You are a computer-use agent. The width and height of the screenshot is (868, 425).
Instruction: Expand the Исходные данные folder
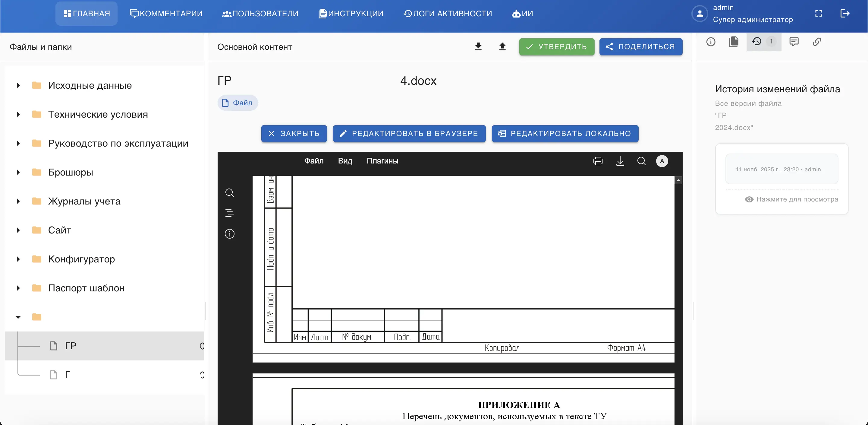tap(18, 85)
